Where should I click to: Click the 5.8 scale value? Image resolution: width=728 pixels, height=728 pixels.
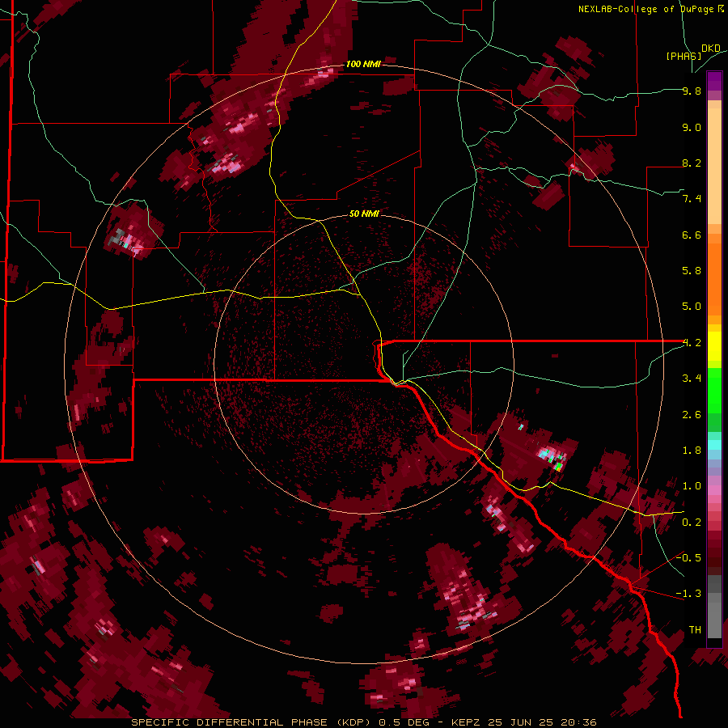[x=692, y=270]
